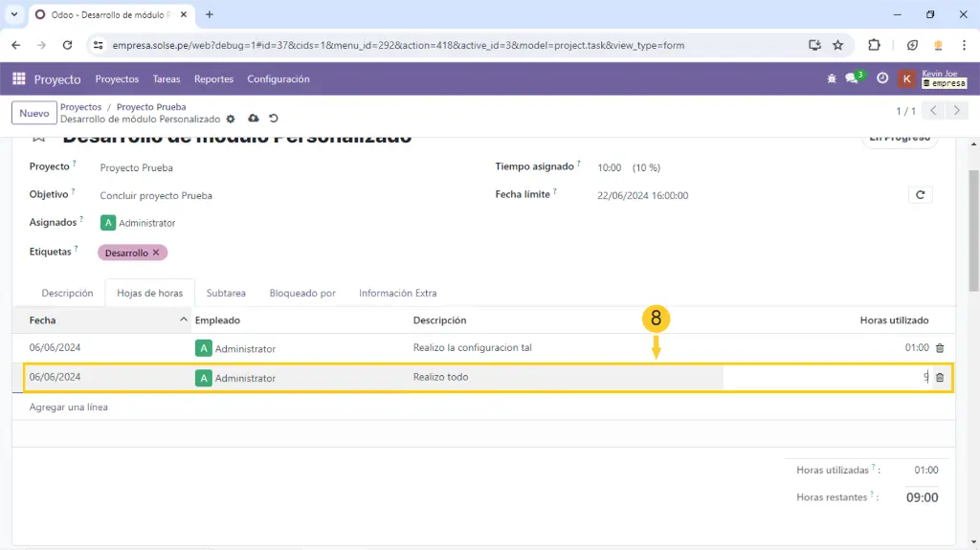Click the Horas utilizado field in the edited row
The image size is (980, 550).
(833, 378)
